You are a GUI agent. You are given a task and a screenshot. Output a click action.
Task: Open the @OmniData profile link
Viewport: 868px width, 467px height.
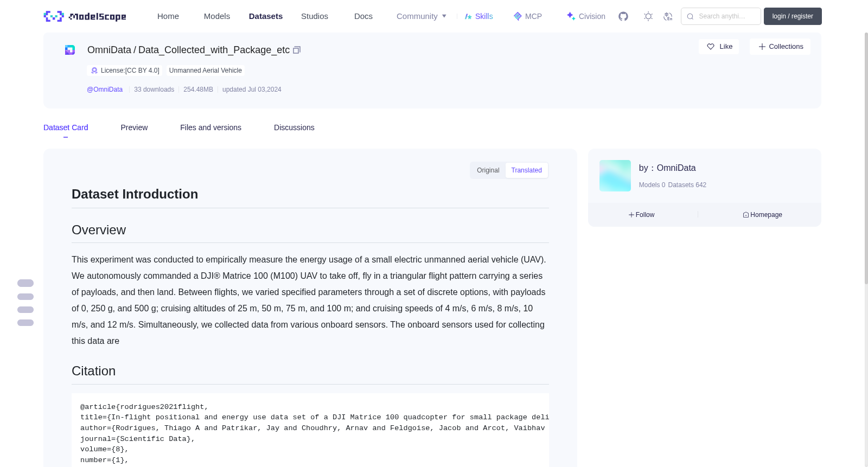(x=105, y=89)
